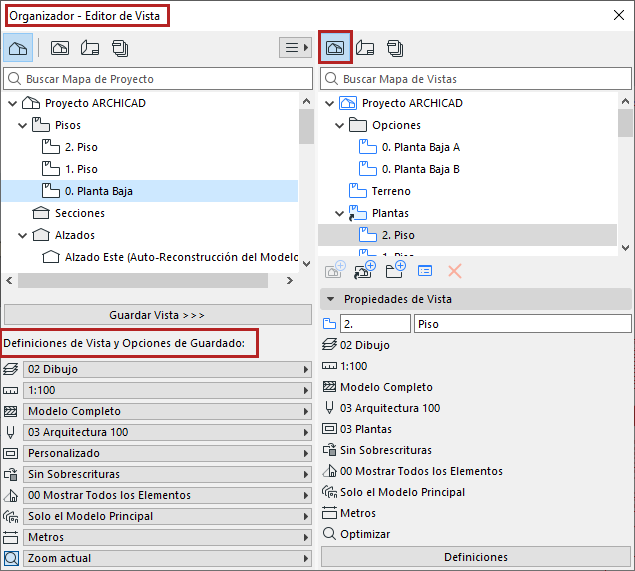Image resolution: width=635 pixels, height=571 pixels.
Task: Open the Modelo Completo structure display dropdown
Action: click(x=167, y=411)
